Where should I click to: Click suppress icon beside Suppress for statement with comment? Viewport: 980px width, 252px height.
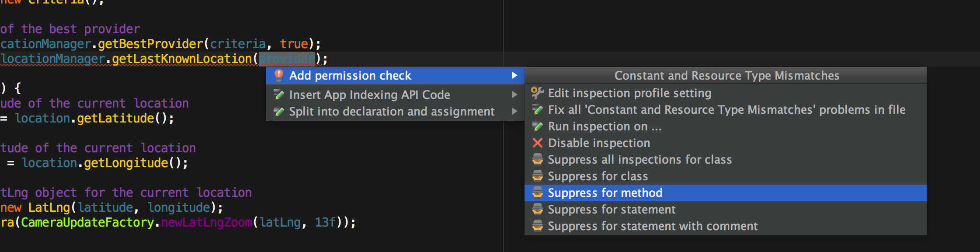(538, 226)
